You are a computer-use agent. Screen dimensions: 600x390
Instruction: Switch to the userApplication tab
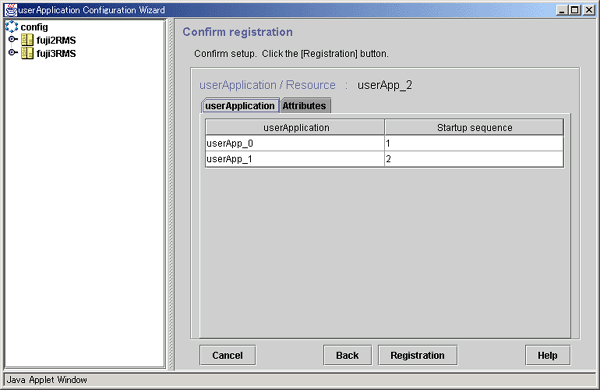[x=240, y=106]
